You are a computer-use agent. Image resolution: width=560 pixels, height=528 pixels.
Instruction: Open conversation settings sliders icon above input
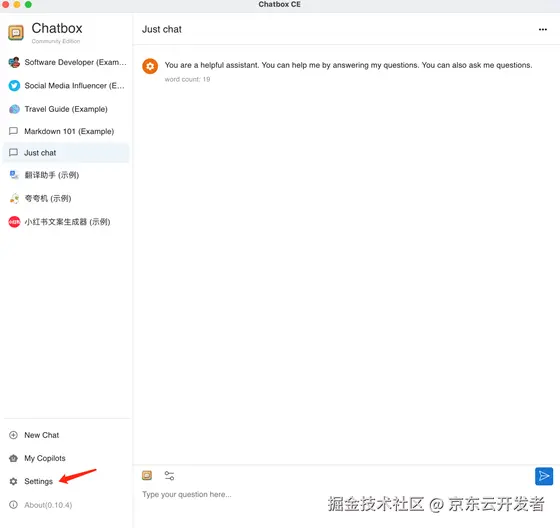[169, 476]
